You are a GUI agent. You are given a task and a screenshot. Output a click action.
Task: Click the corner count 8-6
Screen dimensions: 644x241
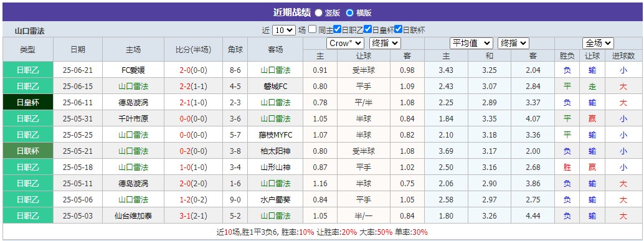click(235, 70)
